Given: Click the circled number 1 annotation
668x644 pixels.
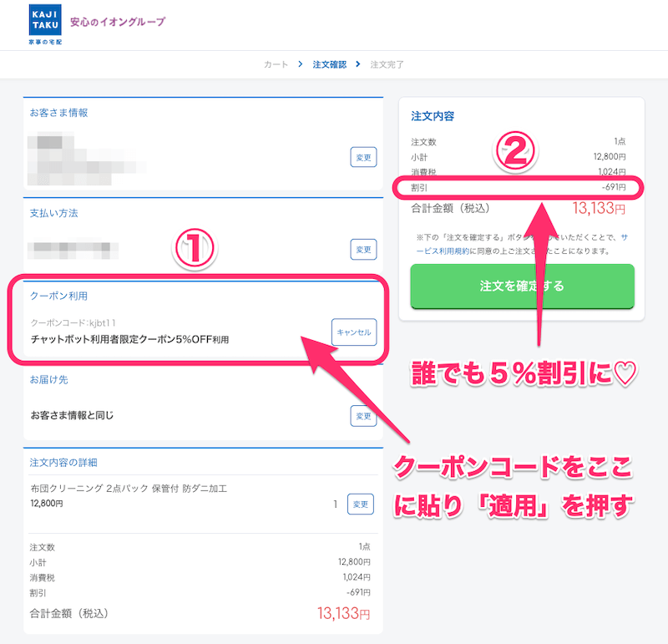Looking at the screenshot, I should pyautogui.click(x=195, y=248).
